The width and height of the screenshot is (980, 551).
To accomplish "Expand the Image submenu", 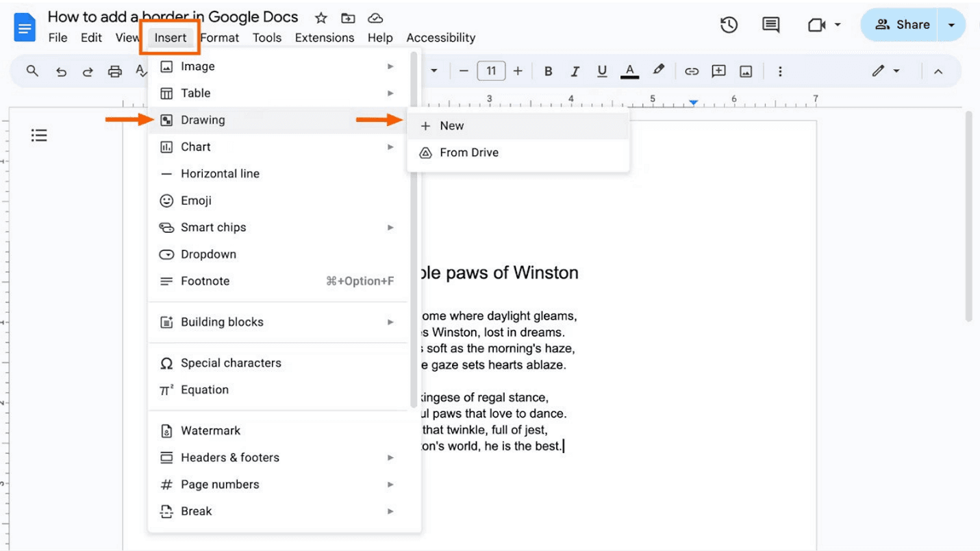I will [x=278, y=66].
